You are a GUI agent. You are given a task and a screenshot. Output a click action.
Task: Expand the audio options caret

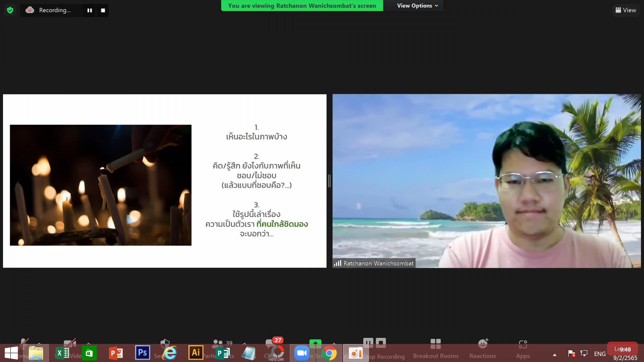pyautogui.click(x=39, y=344)
